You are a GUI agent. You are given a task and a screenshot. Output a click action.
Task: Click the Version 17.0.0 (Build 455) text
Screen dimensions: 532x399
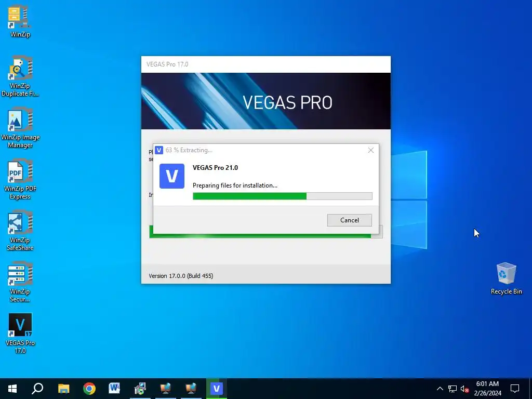[181, 276]
